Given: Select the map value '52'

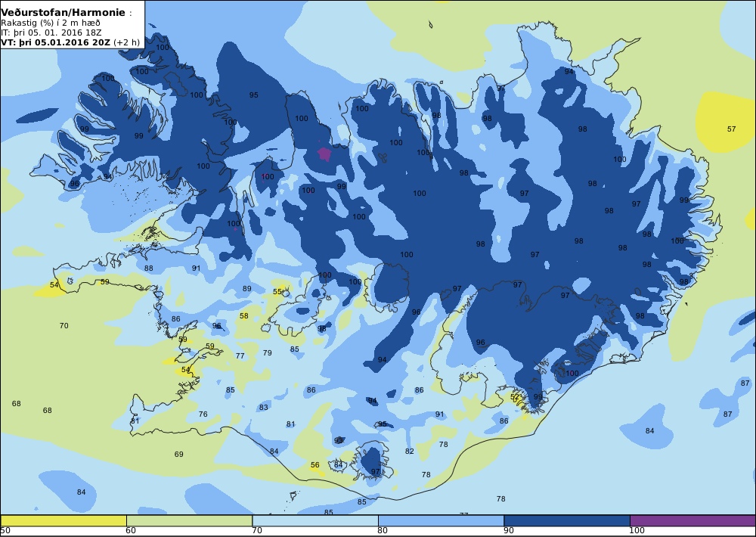Looking at the screenshot, I should click(515, 397).
